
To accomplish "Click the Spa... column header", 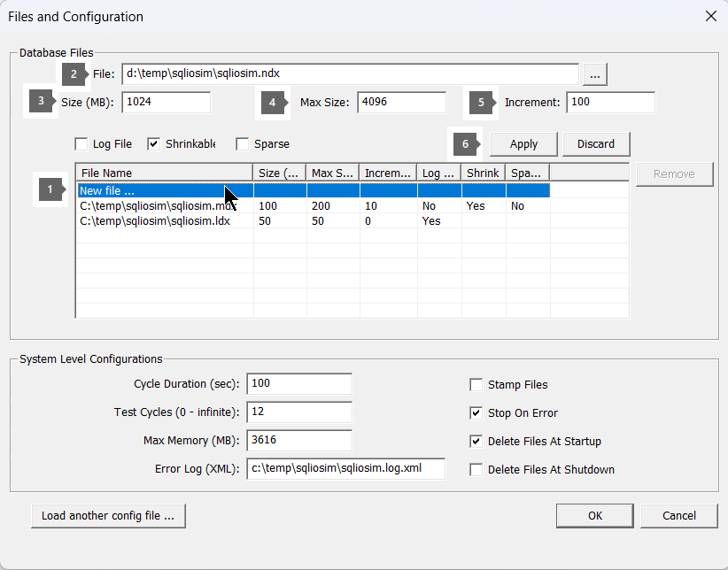I will pyautogui.click(x=528, y=173).
